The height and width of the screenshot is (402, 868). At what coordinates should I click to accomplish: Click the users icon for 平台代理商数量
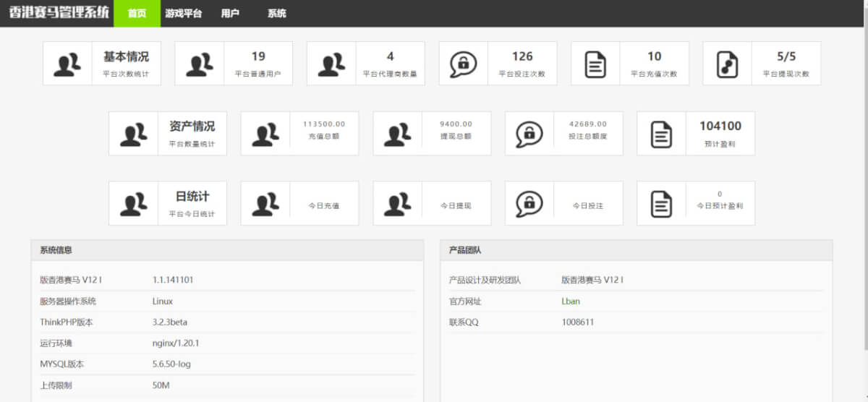[x=331, y=64]
